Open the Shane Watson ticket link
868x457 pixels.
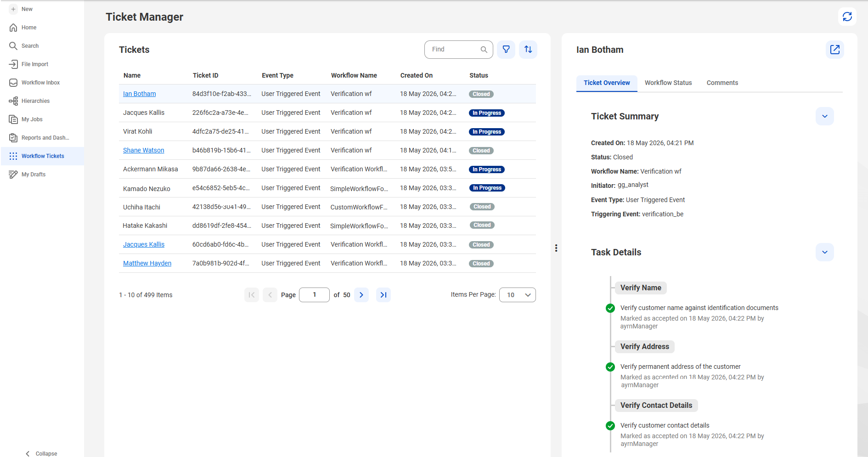click(x=144, y=150)
